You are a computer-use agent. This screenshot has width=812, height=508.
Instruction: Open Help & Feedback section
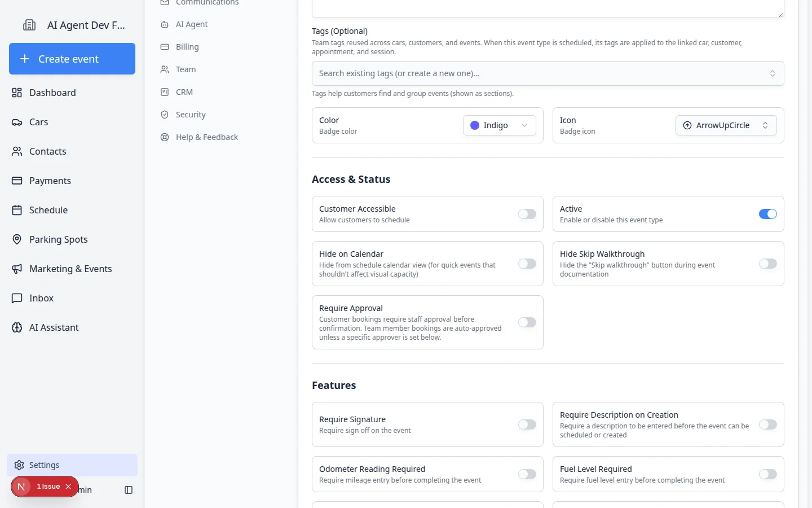click(207, 137)
